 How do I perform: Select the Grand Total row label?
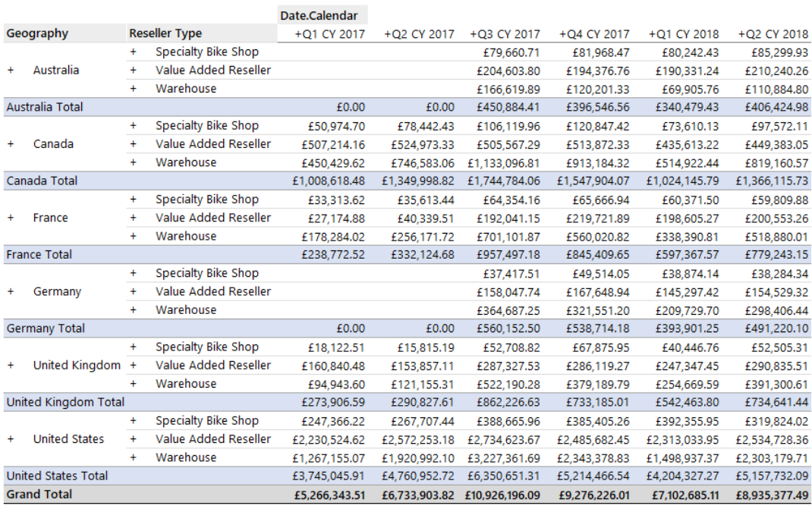click(x=39, y=495)
